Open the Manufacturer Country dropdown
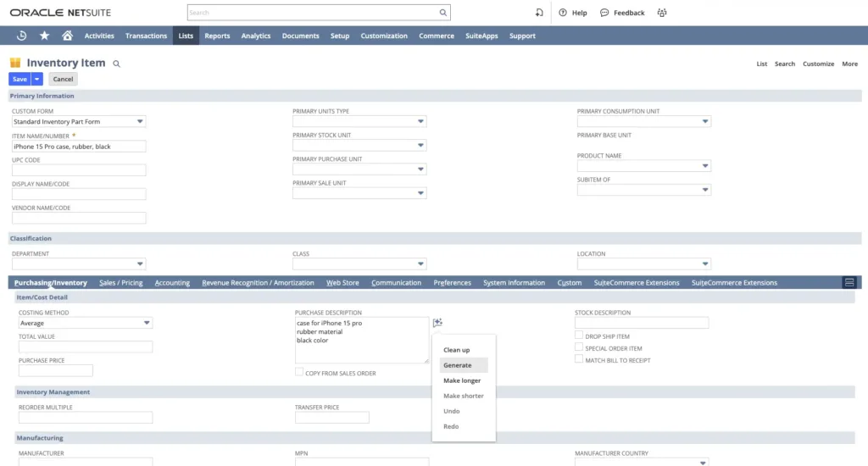This screenshot has height=466, width=868. pos(703,462)
